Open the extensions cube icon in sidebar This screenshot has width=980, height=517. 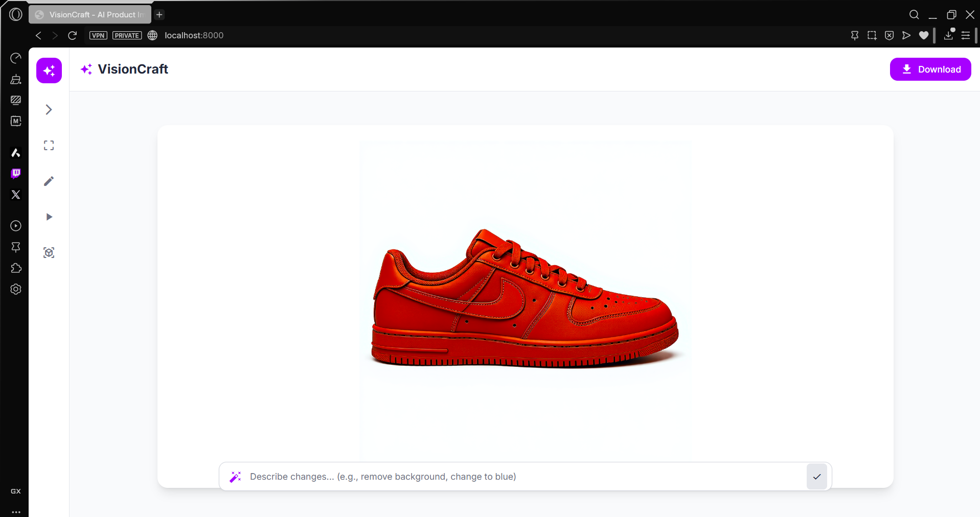coord(16,268)
